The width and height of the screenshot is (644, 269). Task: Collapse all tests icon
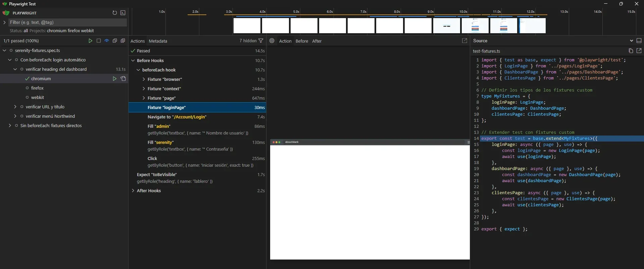115,41
